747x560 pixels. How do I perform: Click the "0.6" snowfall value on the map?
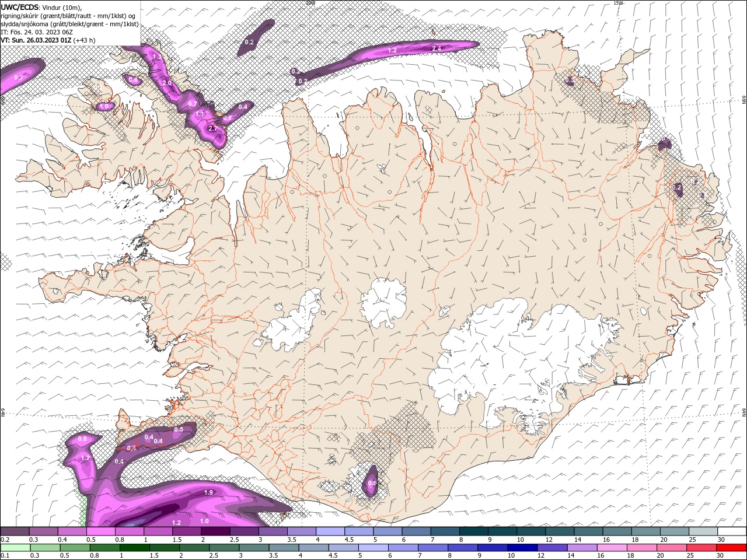(x=228, y=118)
